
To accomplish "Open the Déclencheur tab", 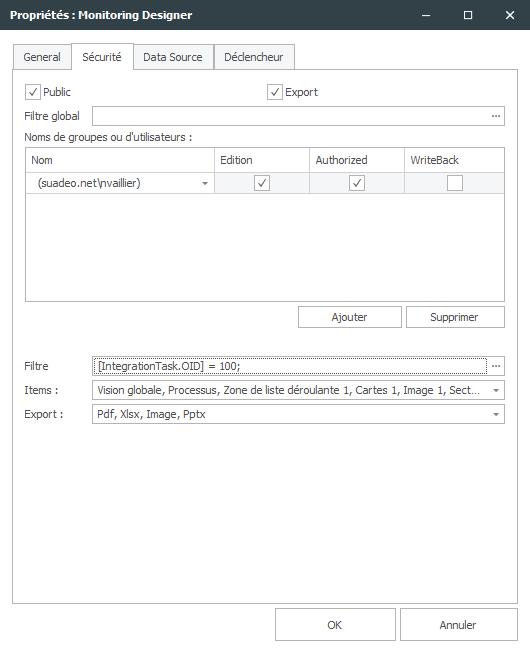I will [x=254, y=57].
